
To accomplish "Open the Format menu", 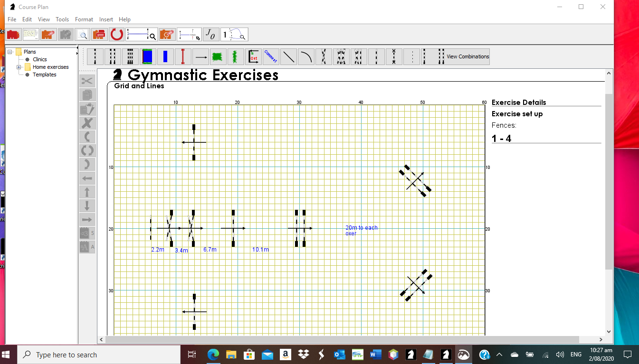I will point(84,19).
